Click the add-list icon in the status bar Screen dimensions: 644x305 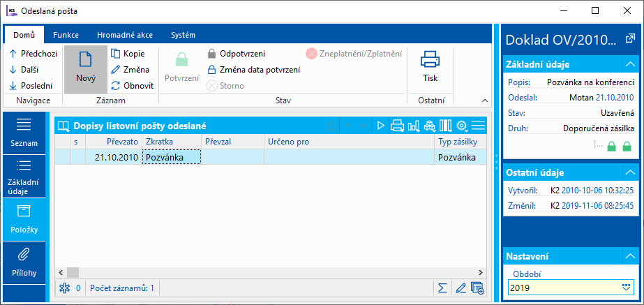click(x=477, y=288)
